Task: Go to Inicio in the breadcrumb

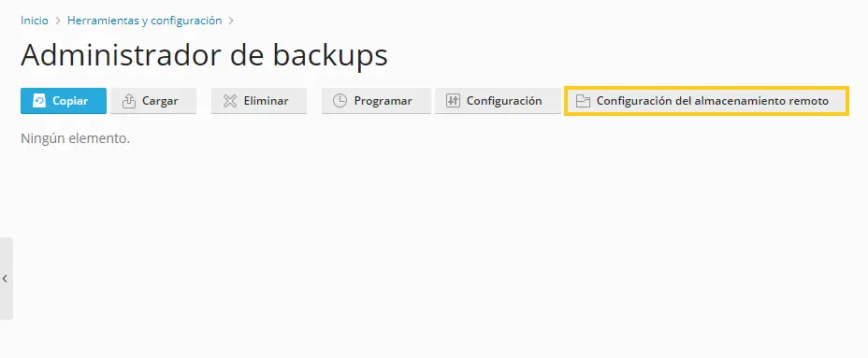Action: tap(35, 21)
